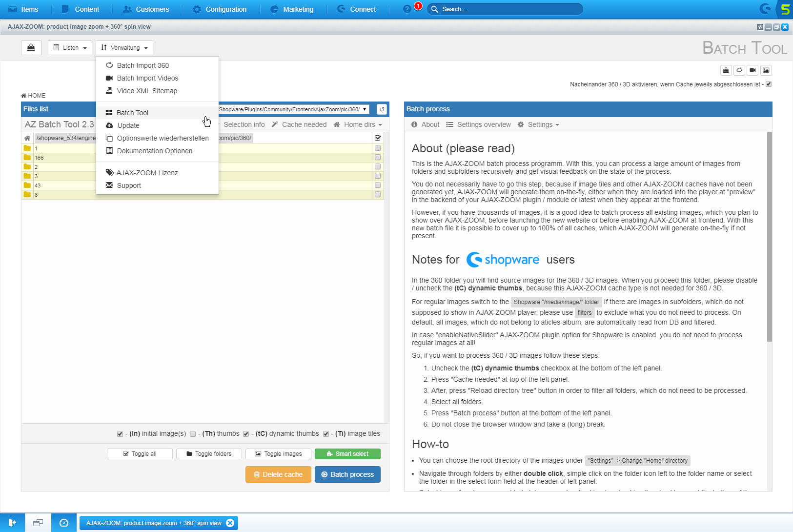Collapse the Verwaltung dropdown

click(124, 48)
